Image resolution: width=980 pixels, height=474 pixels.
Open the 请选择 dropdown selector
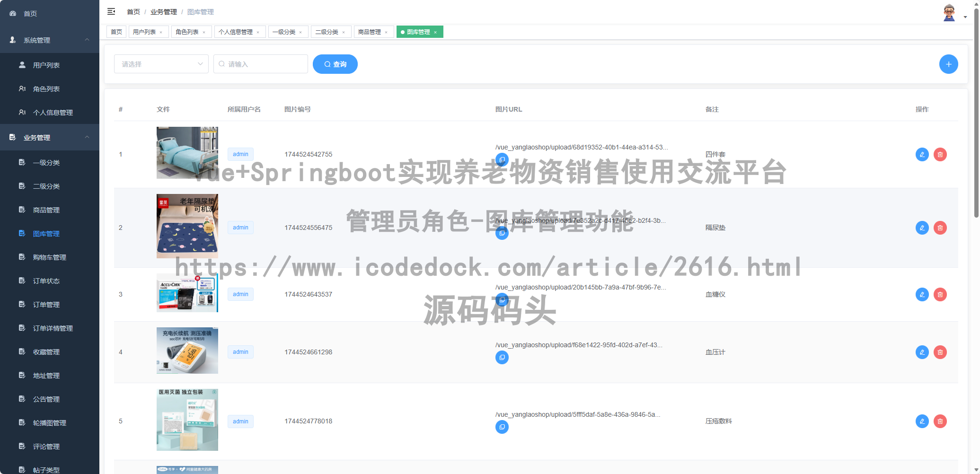pyautogui.click(x=161, y=64)
